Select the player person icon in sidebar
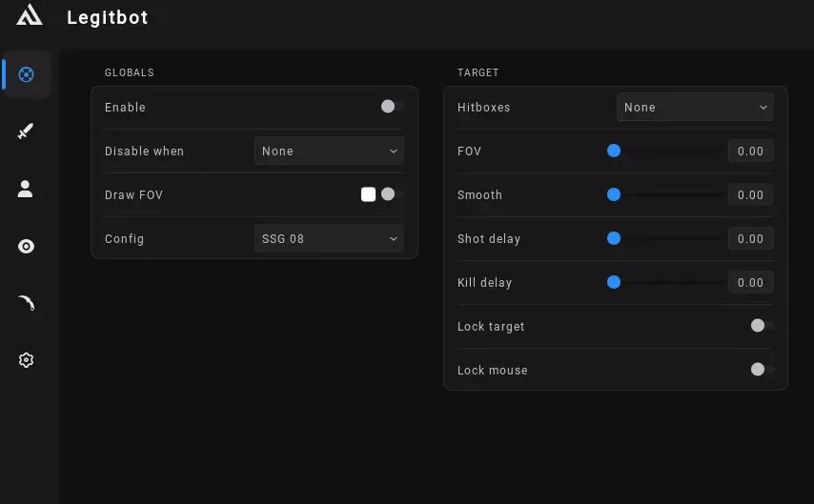Image resolution: width=814 pixels, height=504 pixels. coord(26,189)
